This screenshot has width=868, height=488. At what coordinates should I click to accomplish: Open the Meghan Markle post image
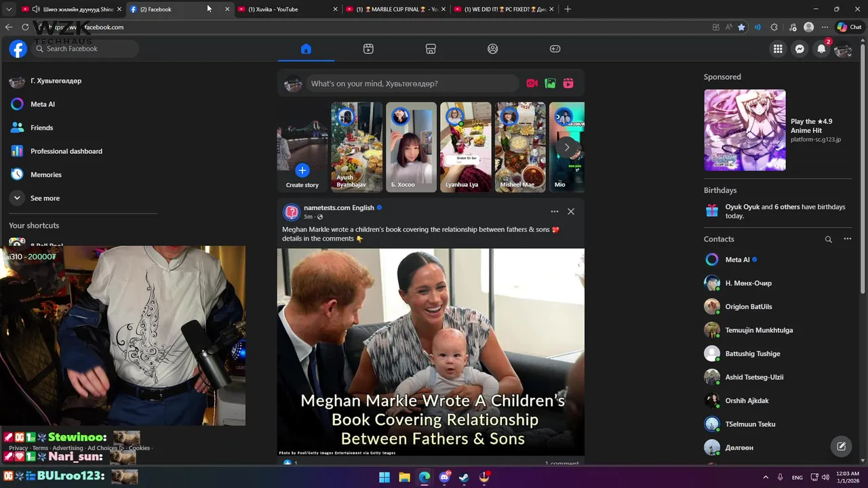pos(431,352)
